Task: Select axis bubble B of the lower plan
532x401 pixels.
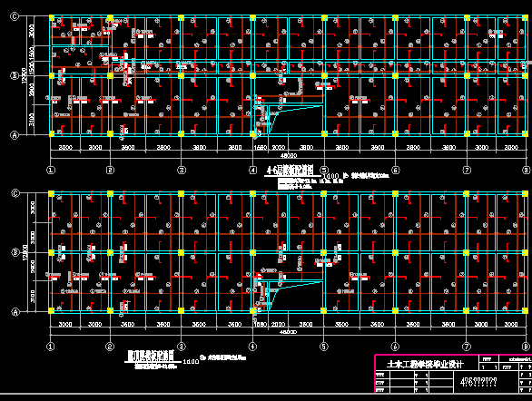Action: 15,252
